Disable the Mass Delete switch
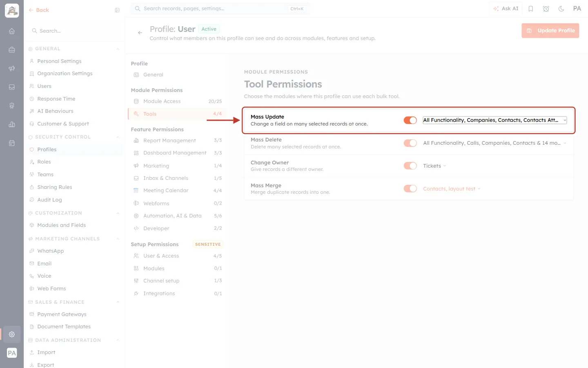 410,143
